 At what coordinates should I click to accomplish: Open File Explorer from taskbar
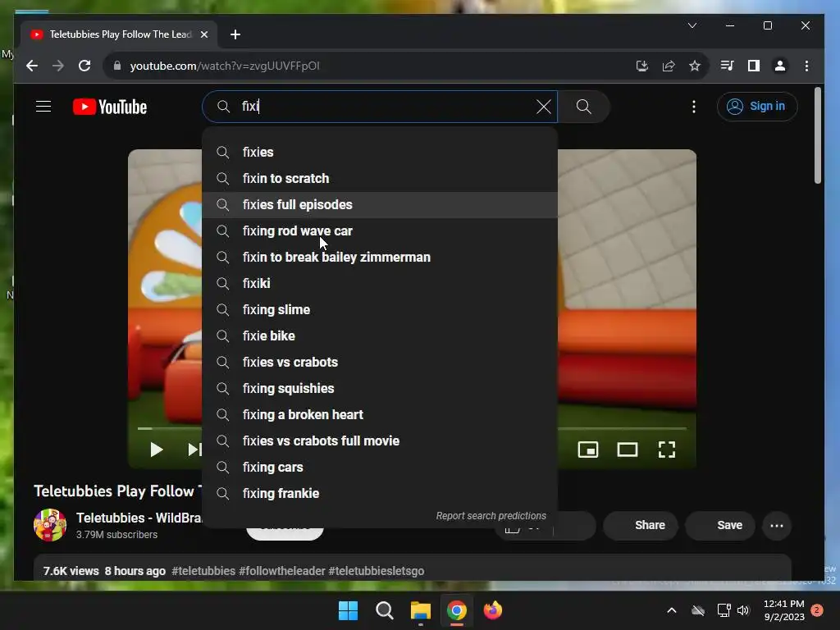(x=421, y=610)
